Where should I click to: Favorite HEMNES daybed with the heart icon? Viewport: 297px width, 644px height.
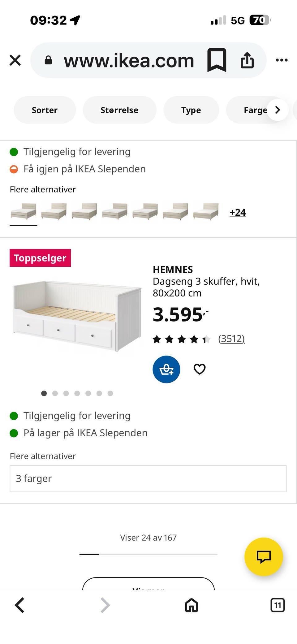(x=200, y=369)
